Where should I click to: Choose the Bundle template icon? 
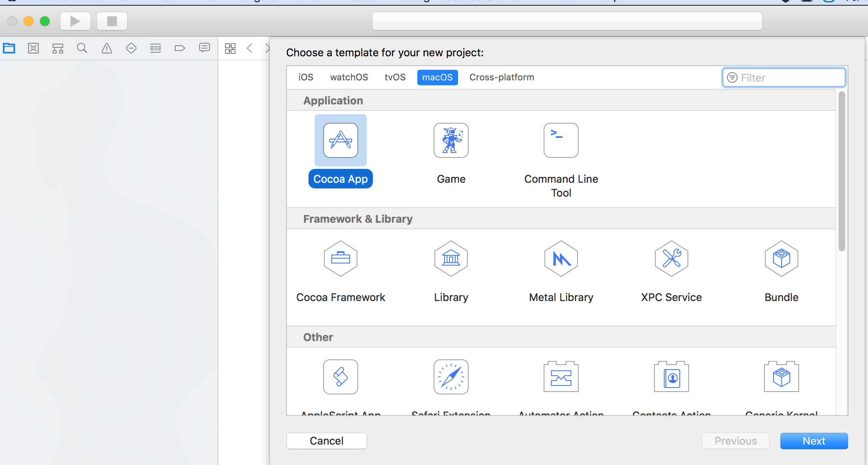coord(781,259)
